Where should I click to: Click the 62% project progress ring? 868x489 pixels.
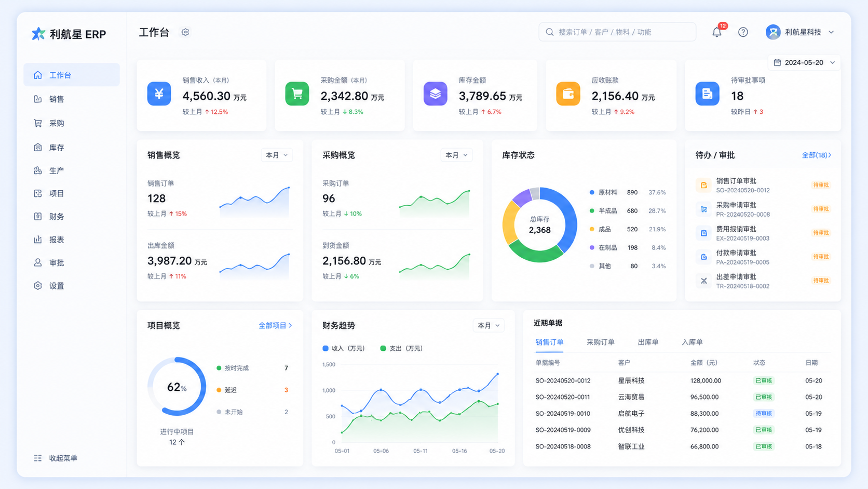[x=177, y=387]
